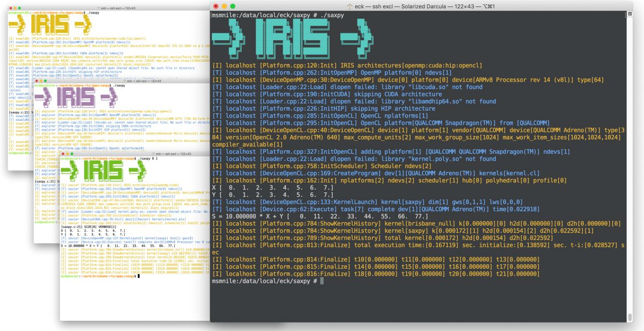Click the 'InitCUDA' CUDA platform[1] line in the oswald01 window

(67, 53)
